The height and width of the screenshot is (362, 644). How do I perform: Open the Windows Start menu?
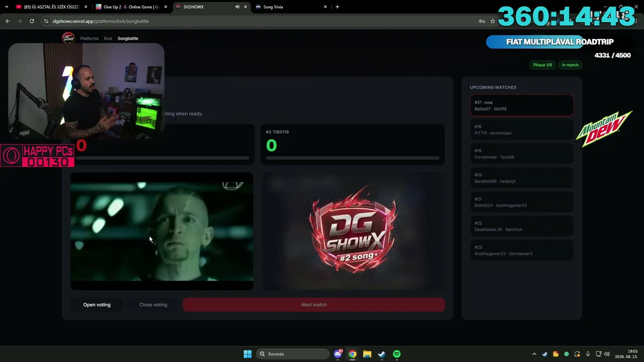(x=248, y=354)
